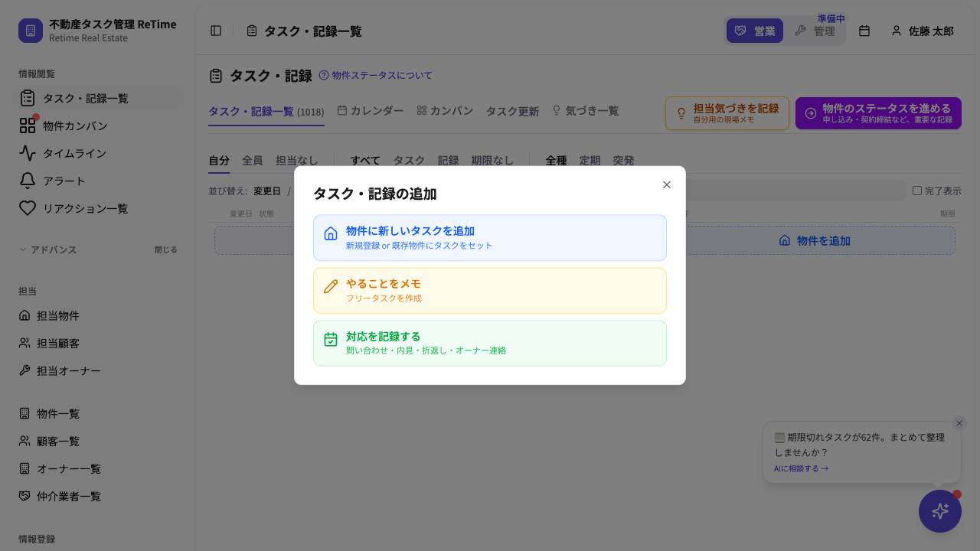This screenshot has height=551, width=980.
Task: Switch to 営業 mode
Action: (755, 31)
